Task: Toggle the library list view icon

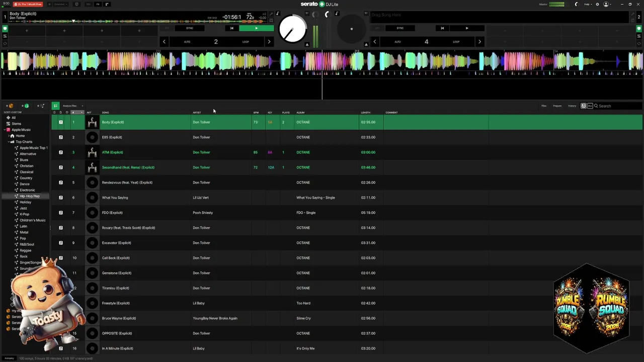Action: 55,106
